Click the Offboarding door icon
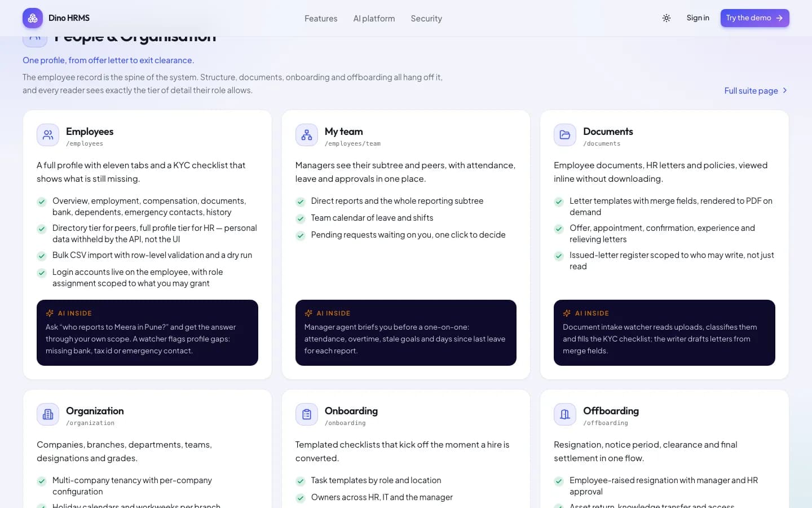Screen dimensions: 812x508 pyautogui.click(x=565, y=414)
